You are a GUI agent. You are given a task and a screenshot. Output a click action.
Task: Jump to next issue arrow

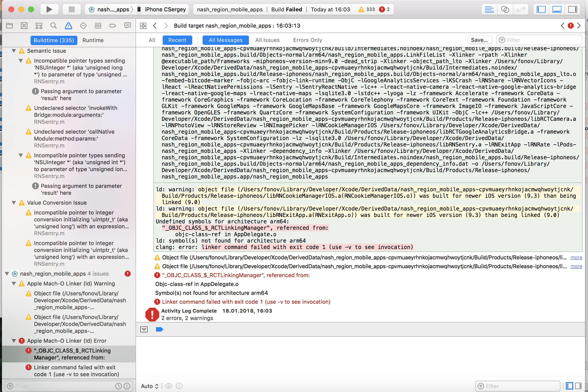[x=579, y=26]
